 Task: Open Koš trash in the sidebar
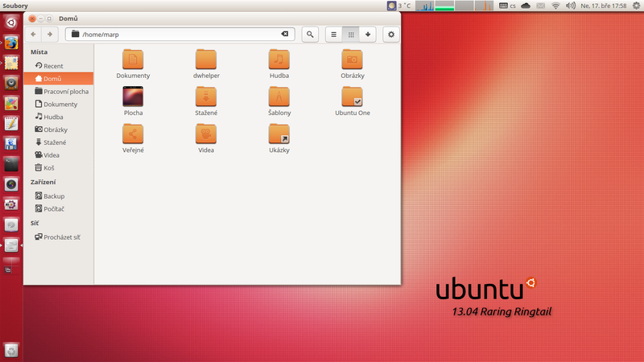[x=58, y=167]
